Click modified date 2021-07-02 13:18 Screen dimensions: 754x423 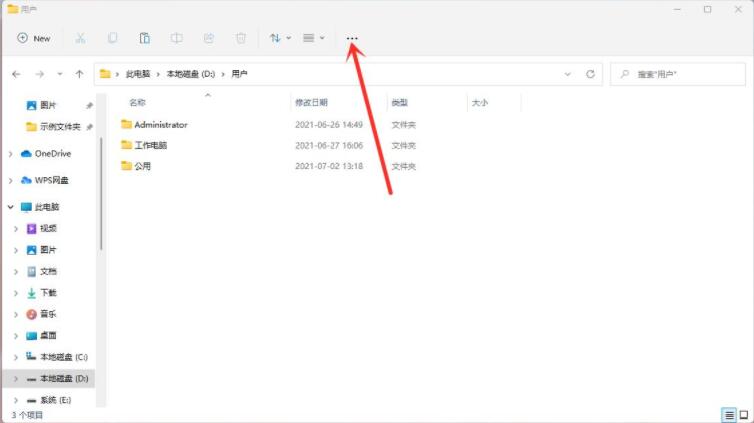[329, 166]
